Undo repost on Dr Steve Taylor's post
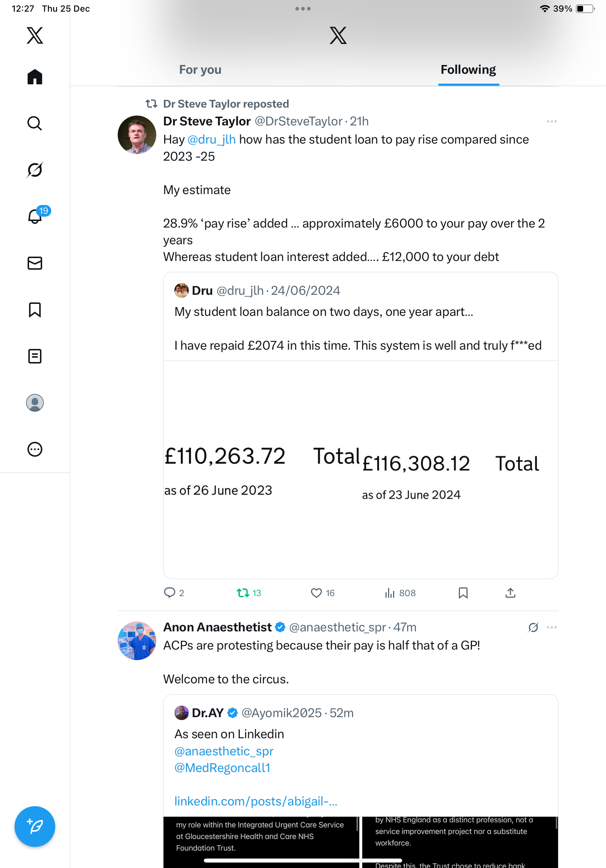The image size is (606, 868). pyautogui.click(x=243, y=593)
